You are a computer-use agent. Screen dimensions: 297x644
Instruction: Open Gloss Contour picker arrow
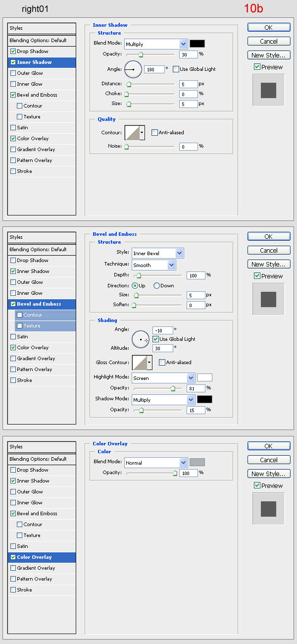coord(149,363)
